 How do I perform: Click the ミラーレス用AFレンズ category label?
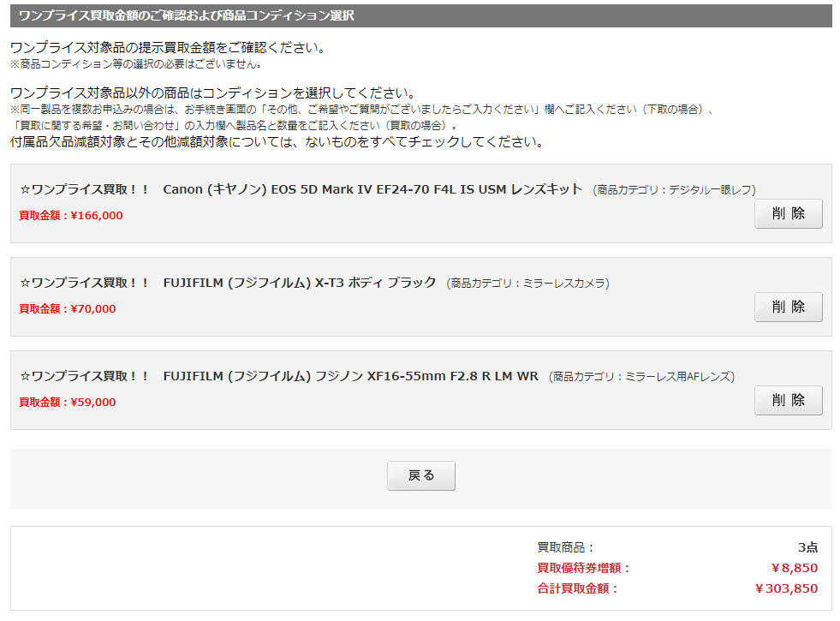pyautogui.click(x=641, y=377)
